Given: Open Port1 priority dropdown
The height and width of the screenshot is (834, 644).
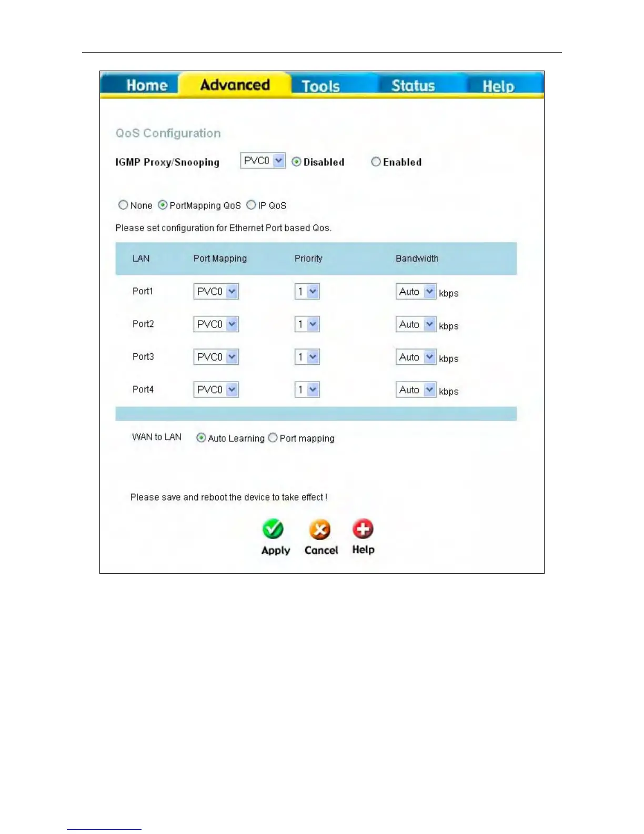Looking at the screenshot, I should (307, 291).
